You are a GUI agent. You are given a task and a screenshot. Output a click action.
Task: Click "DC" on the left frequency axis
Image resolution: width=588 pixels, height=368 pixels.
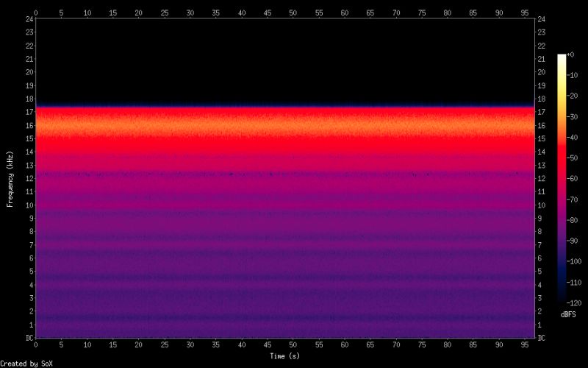(x=29, y=338)
